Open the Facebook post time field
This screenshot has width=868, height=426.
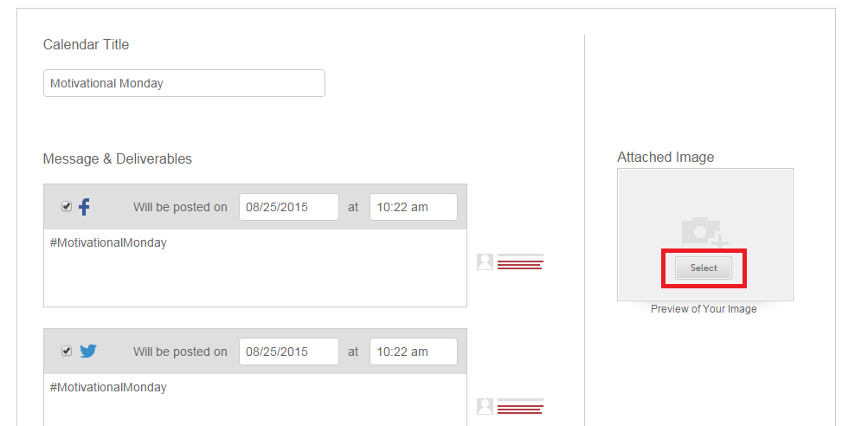coord(413,207)
